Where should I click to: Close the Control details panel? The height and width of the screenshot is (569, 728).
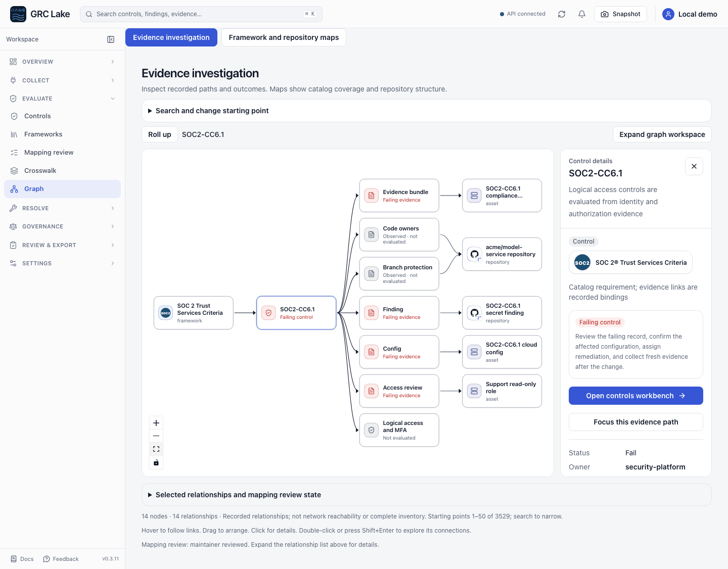point(694,166)
